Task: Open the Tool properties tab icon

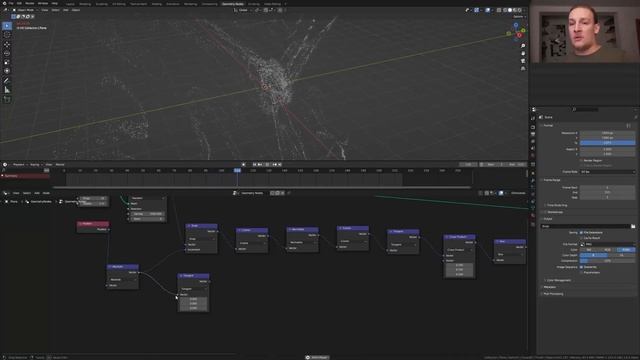Action: pyautogui.click(x=533, y=118)
